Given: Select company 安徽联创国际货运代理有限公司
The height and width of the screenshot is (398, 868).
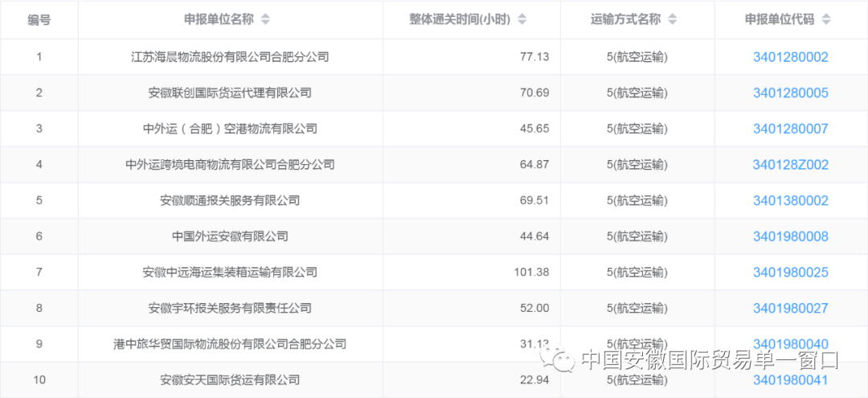Looking at the screenshot, I should tap(231, 93).
